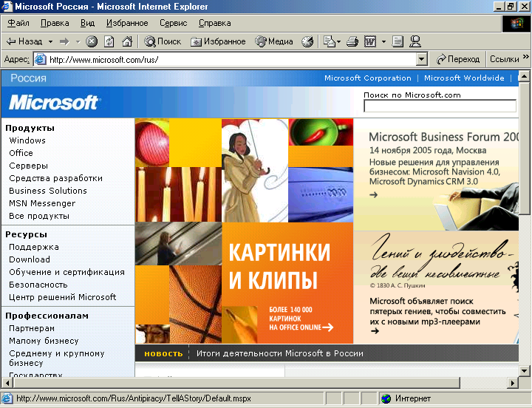Open the Business Solutions link
This screenshot has width=532, height=408.
coord(48,191)
